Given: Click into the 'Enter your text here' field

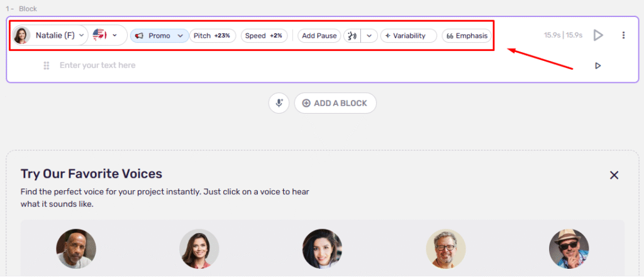Looking at the screenshot, I should click(x=252, y=65).
